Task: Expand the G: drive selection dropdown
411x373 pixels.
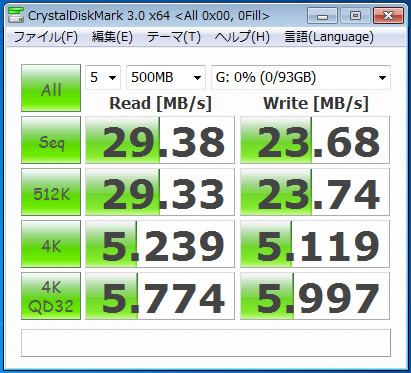Action: 301,77
